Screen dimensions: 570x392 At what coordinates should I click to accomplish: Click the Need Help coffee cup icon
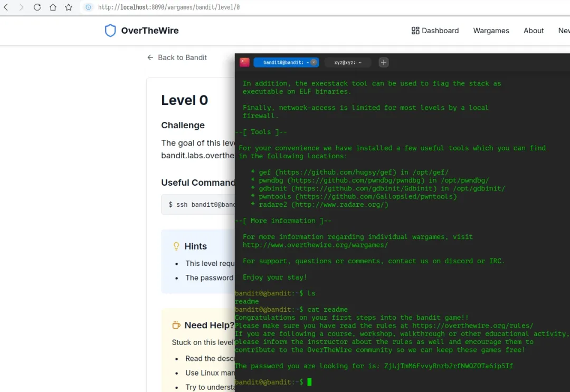176,325
